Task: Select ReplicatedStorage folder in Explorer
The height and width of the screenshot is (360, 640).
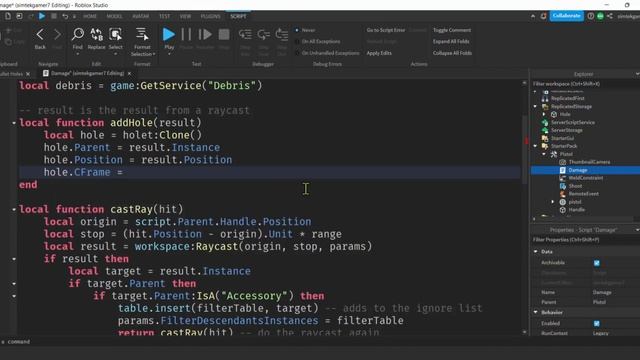Action: tap(571, 107)
